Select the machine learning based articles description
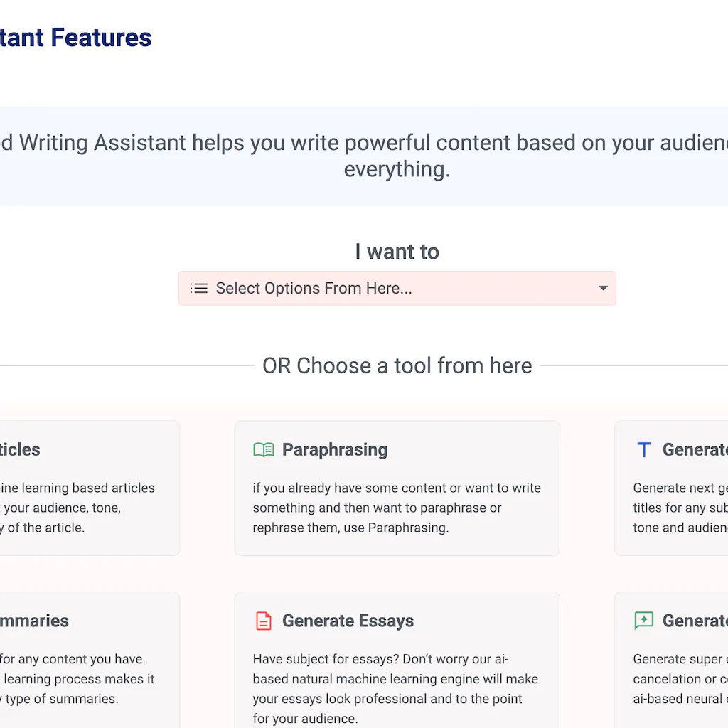The height and width of the screenshot is (728, 728). pos(77,508)
